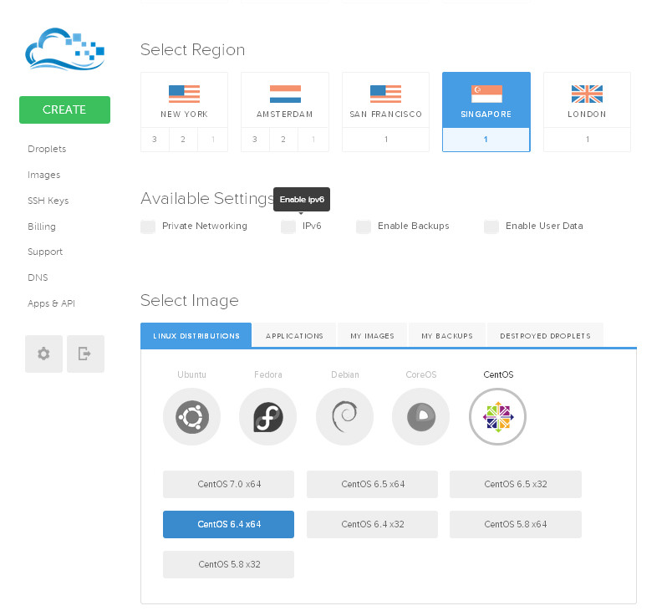This screenshot has height=616, width=672.
Task: Select the CoreOS distribution icon
Action: click(421, 417)
